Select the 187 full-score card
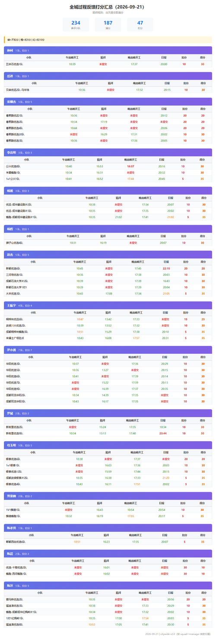Screen dimensions: 216x644 pos(108,25)
